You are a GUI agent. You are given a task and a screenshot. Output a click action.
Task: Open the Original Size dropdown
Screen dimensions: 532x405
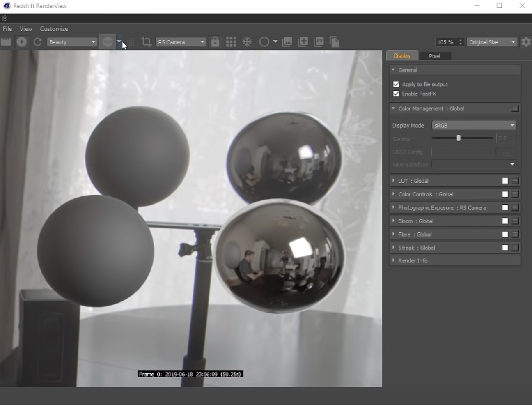(x=492, y=42)
